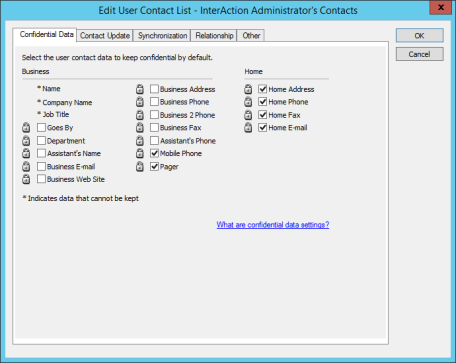Click the lock icon next to Department
The width and height of the screenshot is (456, 363).
tap(26, 141)
